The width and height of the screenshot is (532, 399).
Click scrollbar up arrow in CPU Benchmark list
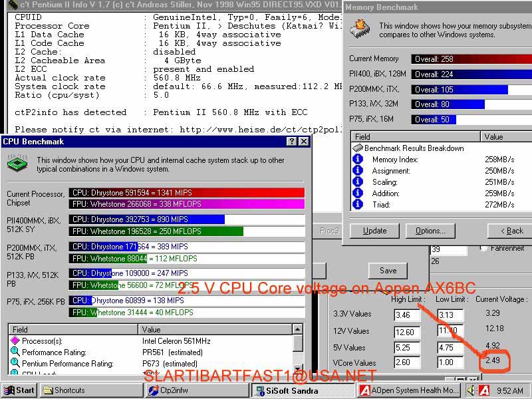point(297,329)
